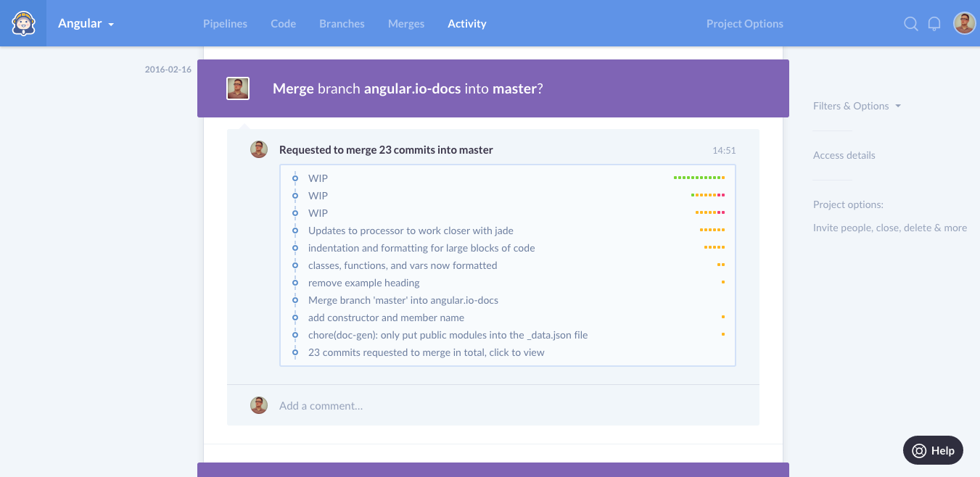Expand the Filters & Options dropdown
Image resolution: width=980 pixels, height=477 pixels.
(x=857, y=106)
